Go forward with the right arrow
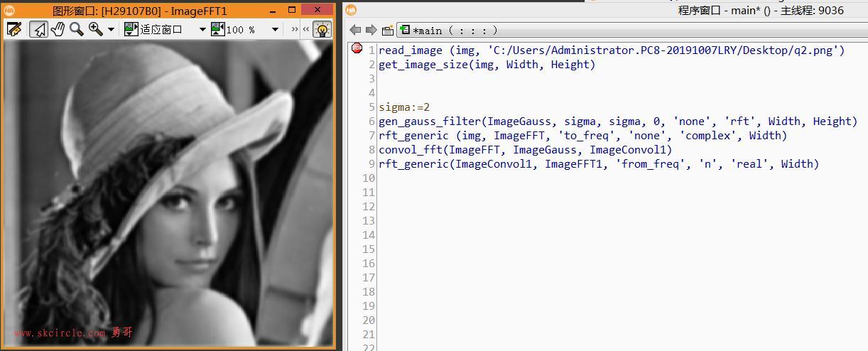Screen dimensions: 868x351 [x=371, y=30]
